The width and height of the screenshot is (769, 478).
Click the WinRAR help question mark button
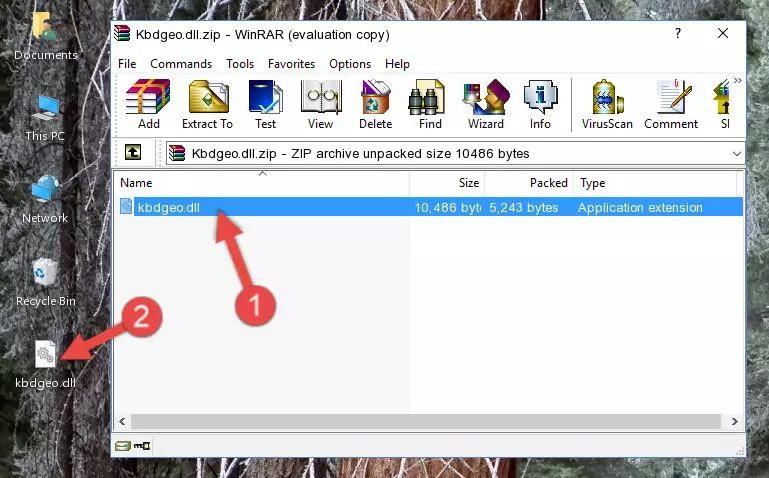pyautogui.click(x=678, y=33)
